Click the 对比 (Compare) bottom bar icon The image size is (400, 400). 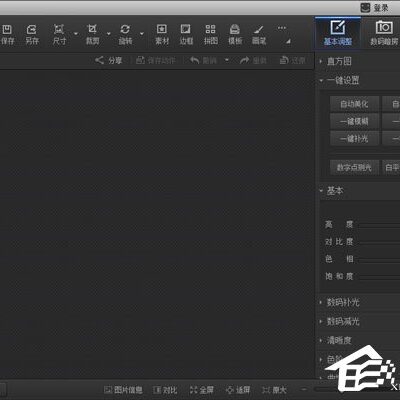[157, 390]
